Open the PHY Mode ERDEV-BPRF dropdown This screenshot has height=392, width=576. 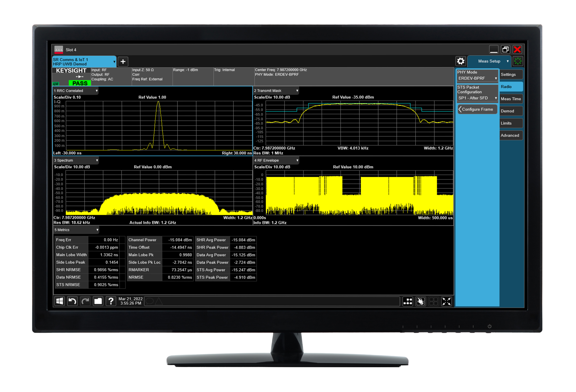(x=477, y=78)
